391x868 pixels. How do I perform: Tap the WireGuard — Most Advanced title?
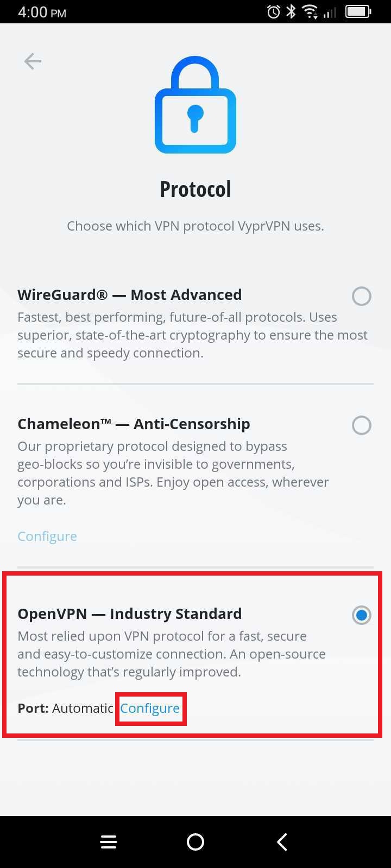coord(129,295)
